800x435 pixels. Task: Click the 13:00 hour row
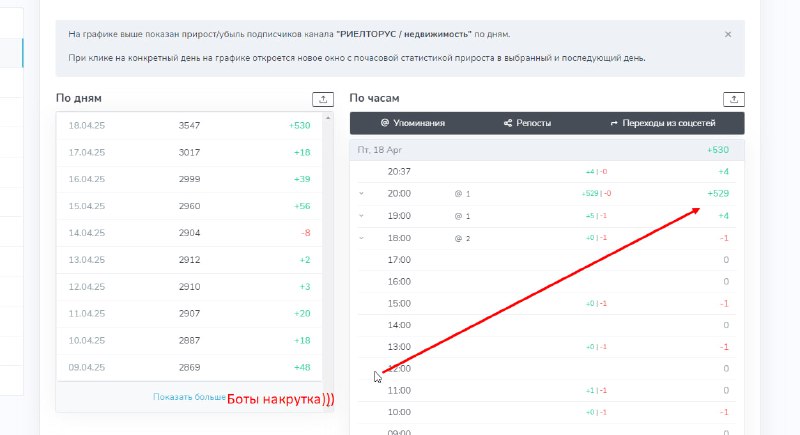coord(547,347)
